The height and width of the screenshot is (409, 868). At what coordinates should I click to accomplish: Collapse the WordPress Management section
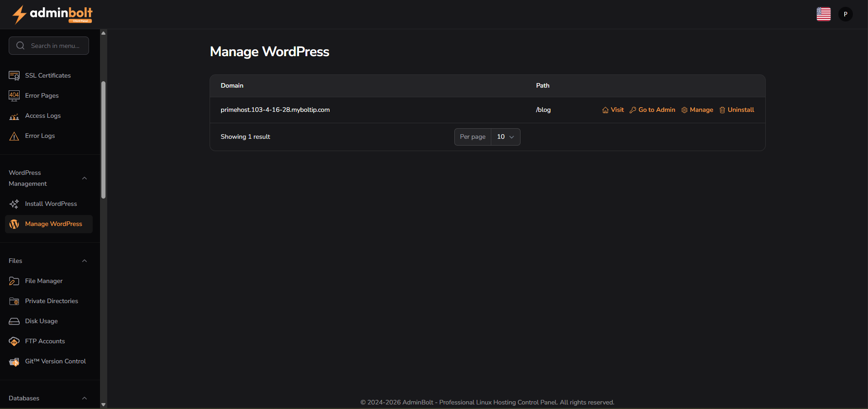pos(84,178)
